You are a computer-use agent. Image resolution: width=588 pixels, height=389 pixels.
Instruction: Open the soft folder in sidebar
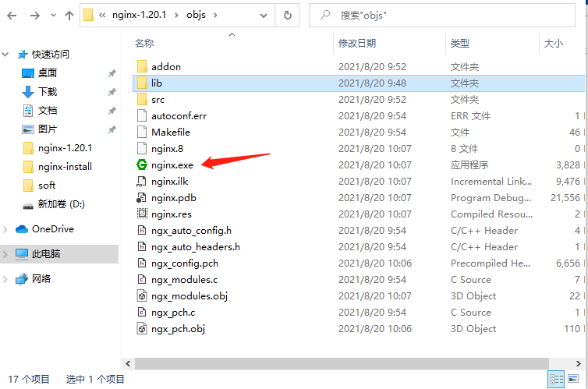point(47,186)
